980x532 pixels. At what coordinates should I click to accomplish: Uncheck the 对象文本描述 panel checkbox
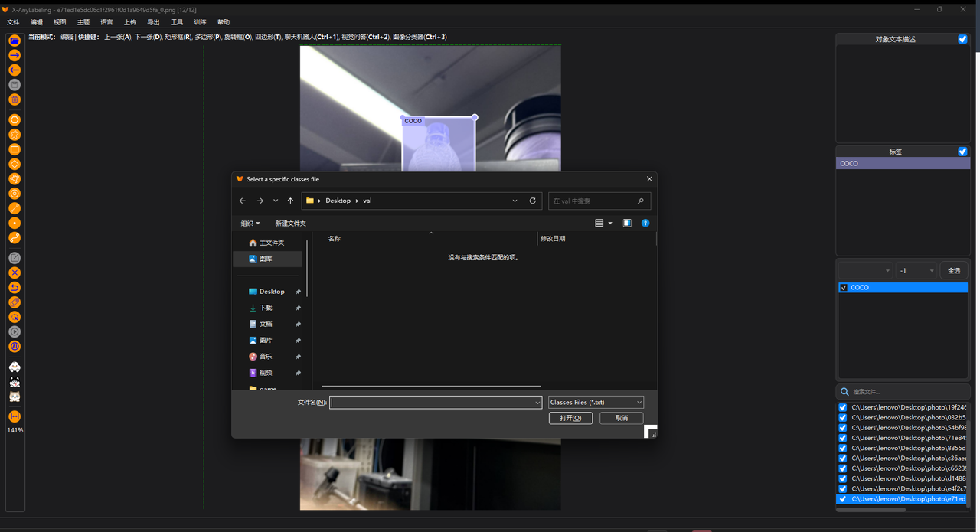(x=962, y=39)
